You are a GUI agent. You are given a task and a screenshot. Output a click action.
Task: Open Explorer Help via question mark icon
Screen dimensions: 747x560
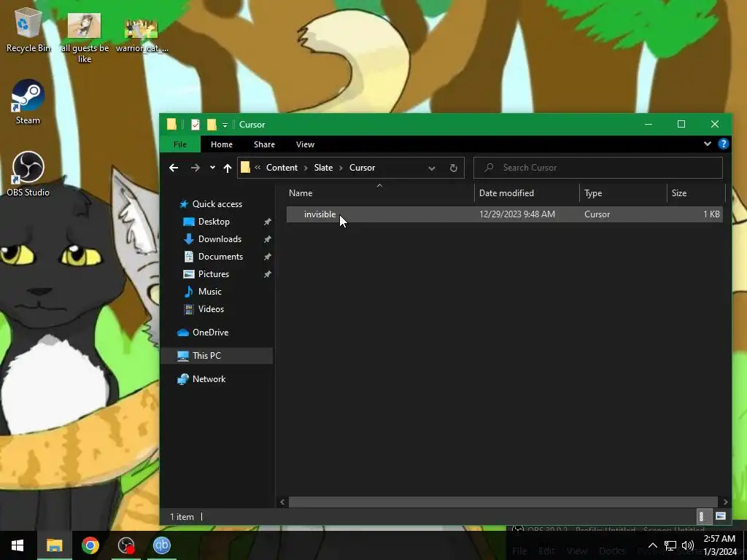pyautogui.click(x=723, y=144)
